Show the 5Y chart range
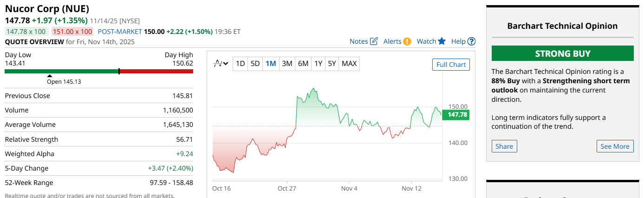 pos(332,64)
